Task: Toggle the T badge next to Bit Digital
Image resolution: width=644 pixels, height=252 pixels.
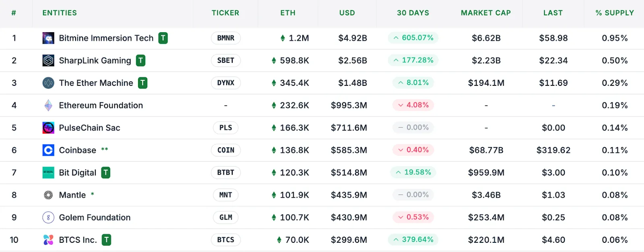Action: 105,172
